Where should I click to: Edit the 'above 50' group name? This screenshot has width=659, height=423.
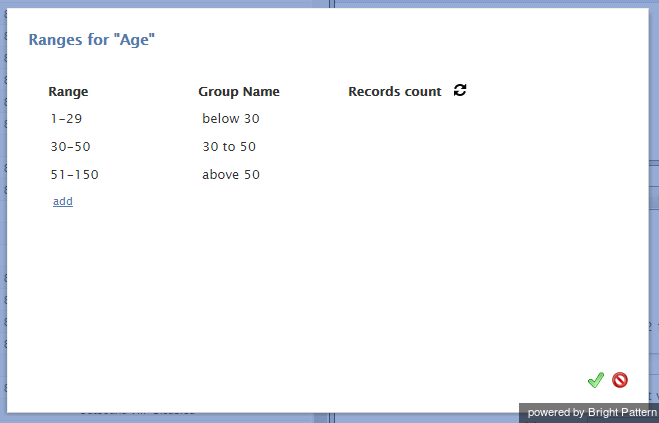231,174
